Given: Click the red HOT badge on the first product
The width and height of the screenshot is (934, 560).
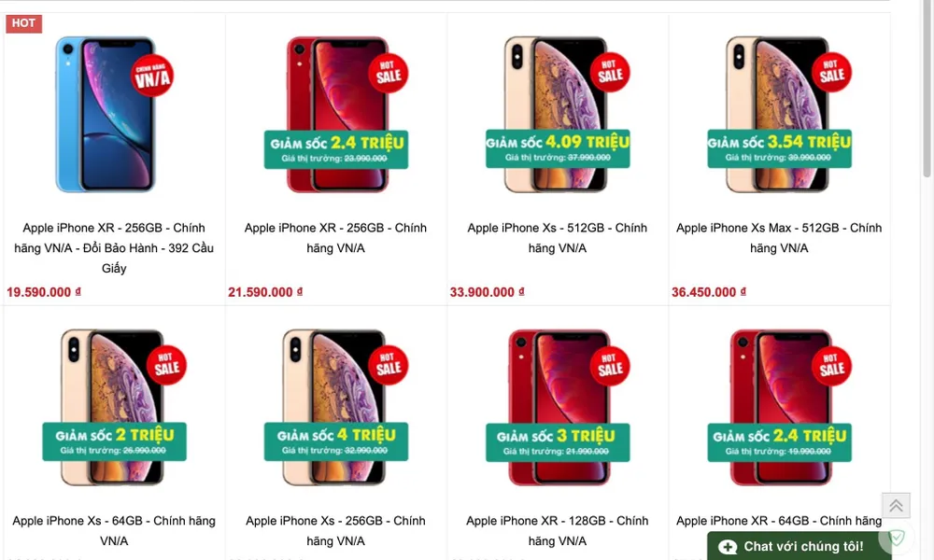Looking at the screenshot, I should pyautogui.click(x=24, y=23).
